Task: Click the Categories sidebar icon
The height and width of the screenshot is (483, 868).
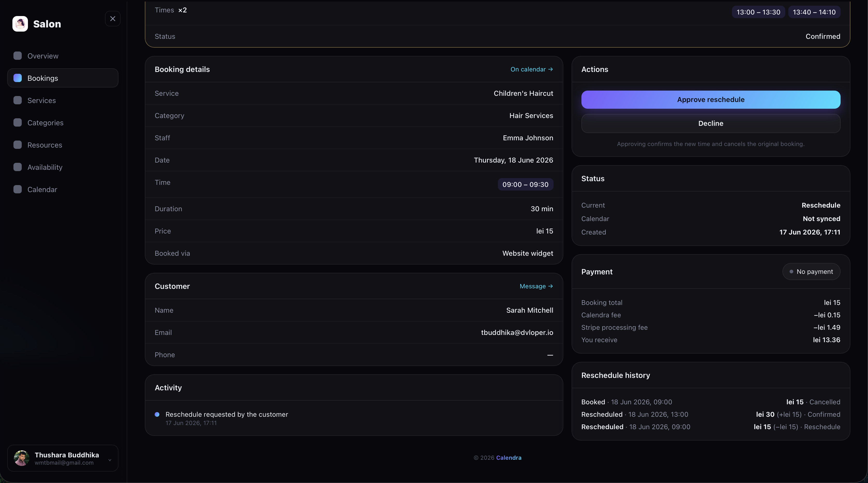Action: click(x=18, y=122)
